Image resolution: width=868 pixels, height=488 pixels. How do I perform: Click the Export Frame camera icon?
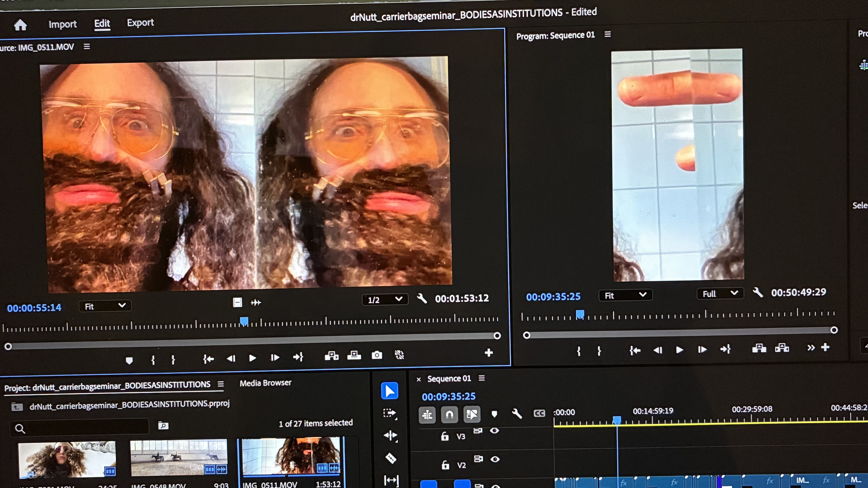tap(377, 355)
